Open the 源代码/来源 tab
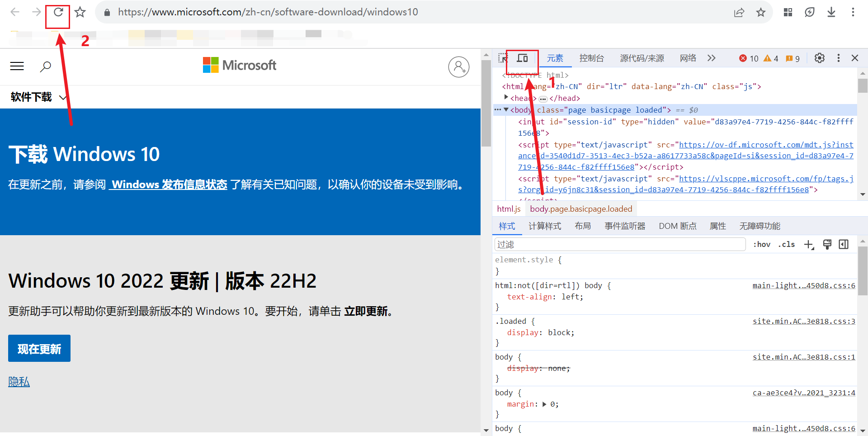 642,58
